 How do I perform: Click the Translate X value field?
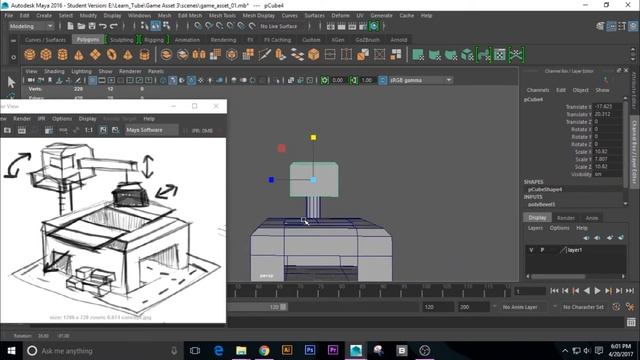point(607,107)
